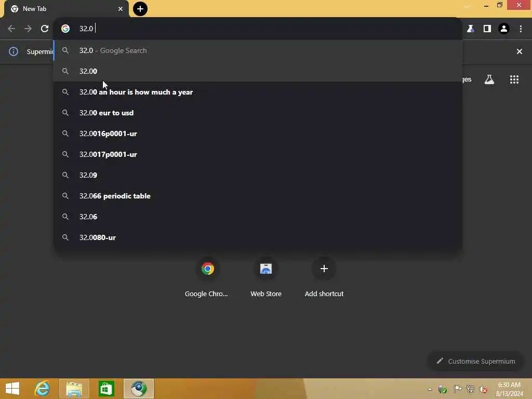Click the muted volume tray icon

click(483, 389)
